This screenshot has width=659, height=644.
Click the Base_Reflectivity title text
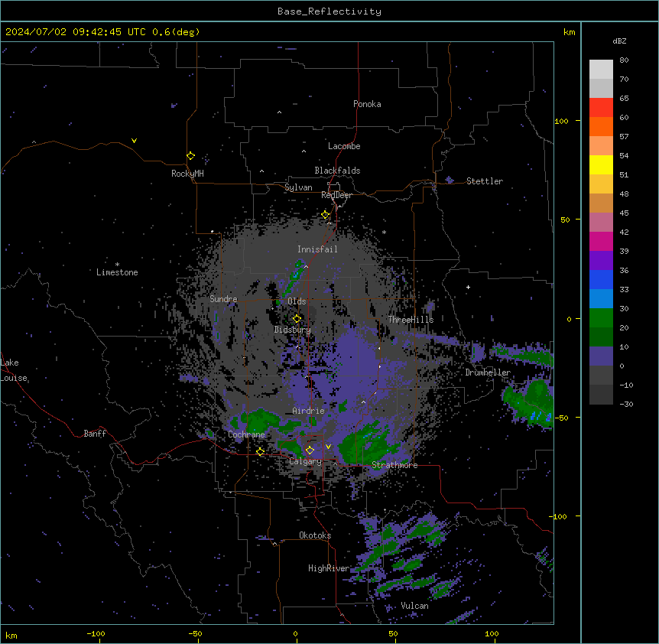pos(329,11)
